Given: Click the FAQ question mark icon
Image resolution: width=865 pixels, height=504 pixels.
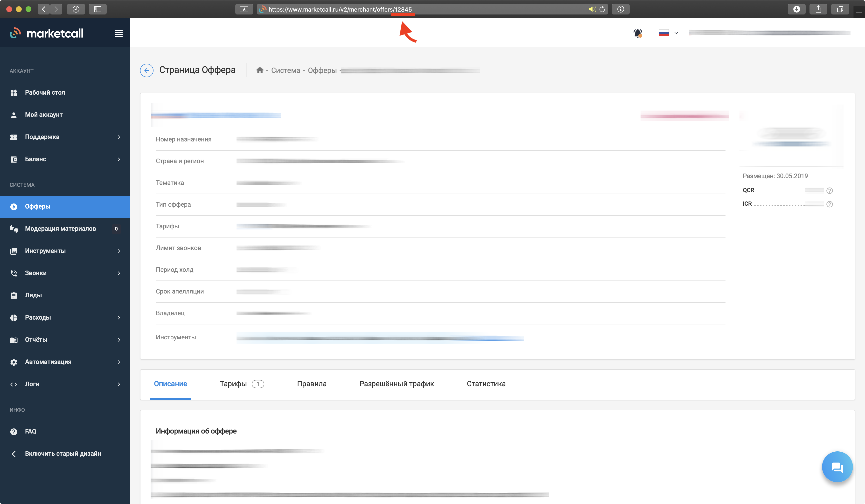Looking at the screenshot, I should click(14, 432).
